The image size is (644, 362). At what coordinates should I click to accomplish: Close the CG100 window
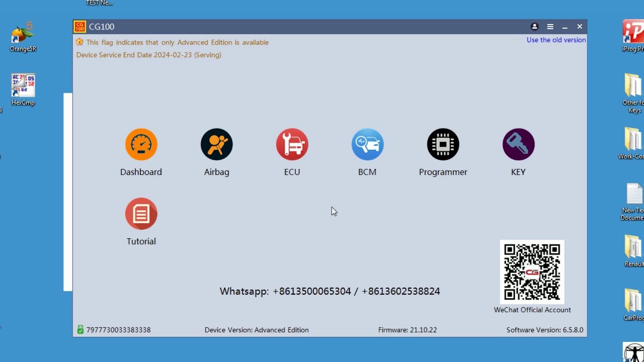coord(580,27)
